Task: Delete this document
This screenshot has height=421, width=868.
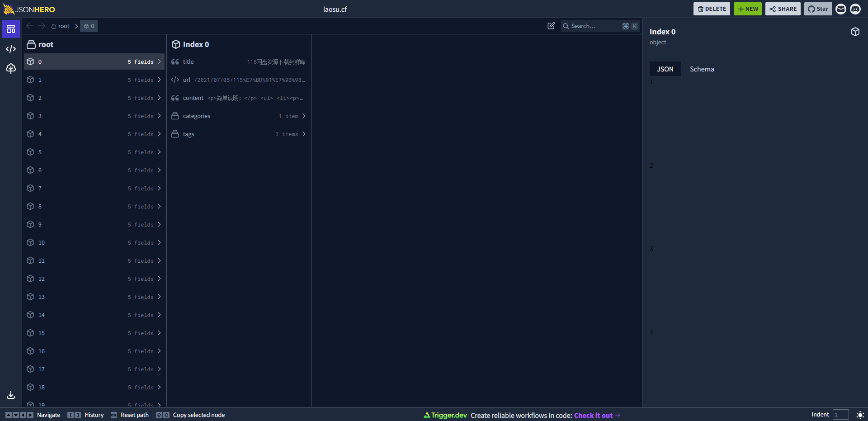Action: click(712, 9)
